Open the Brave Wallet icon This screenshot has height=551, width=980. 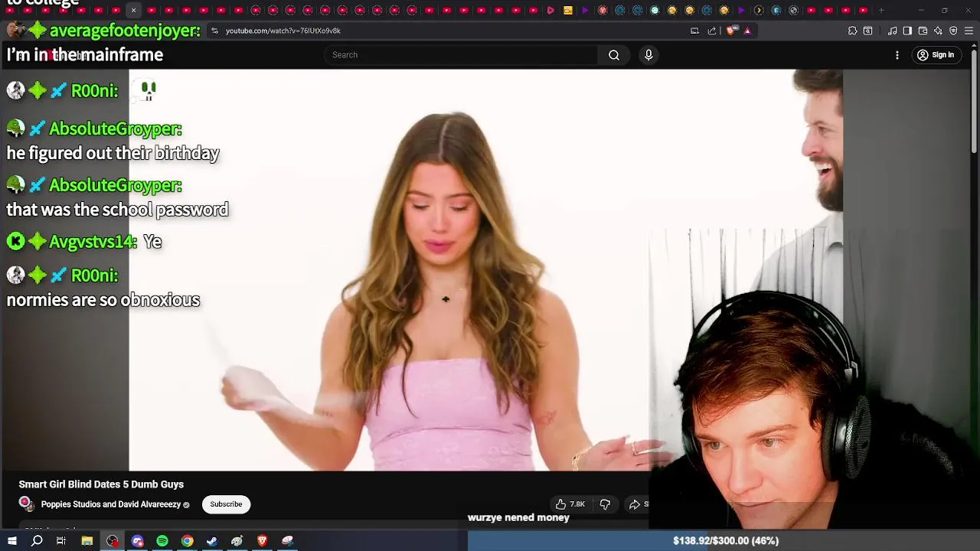[x=923, y=31]
